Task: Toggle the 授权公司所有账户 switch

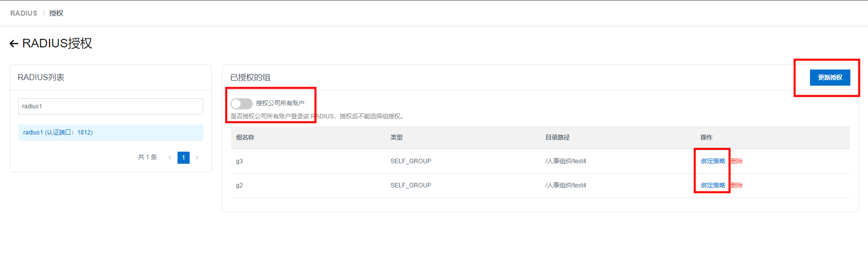Action: click(x=242, y=104)
